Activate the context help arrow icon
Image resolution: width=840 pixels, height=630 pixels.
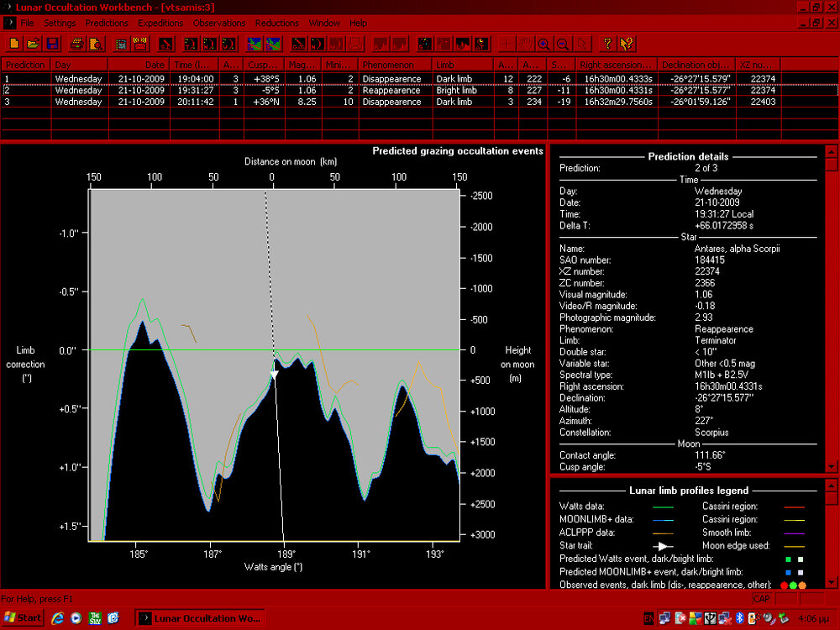click(626, 43)
